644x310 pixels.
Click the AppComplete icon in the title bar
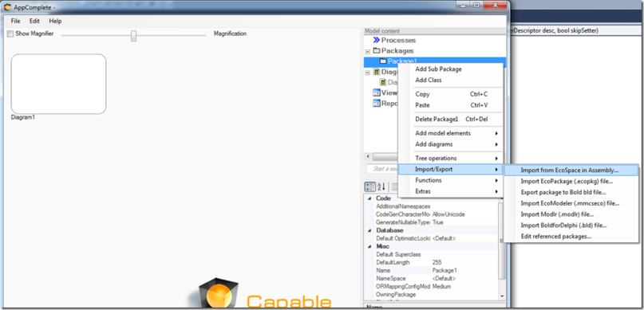(7, 7)
